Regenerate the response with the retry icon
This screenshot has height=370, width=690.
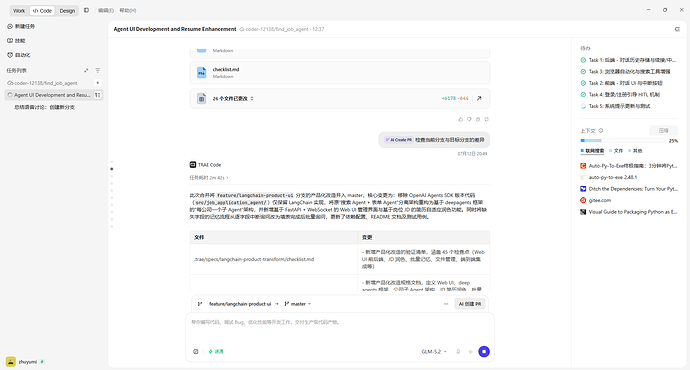(x=487, y=119)
